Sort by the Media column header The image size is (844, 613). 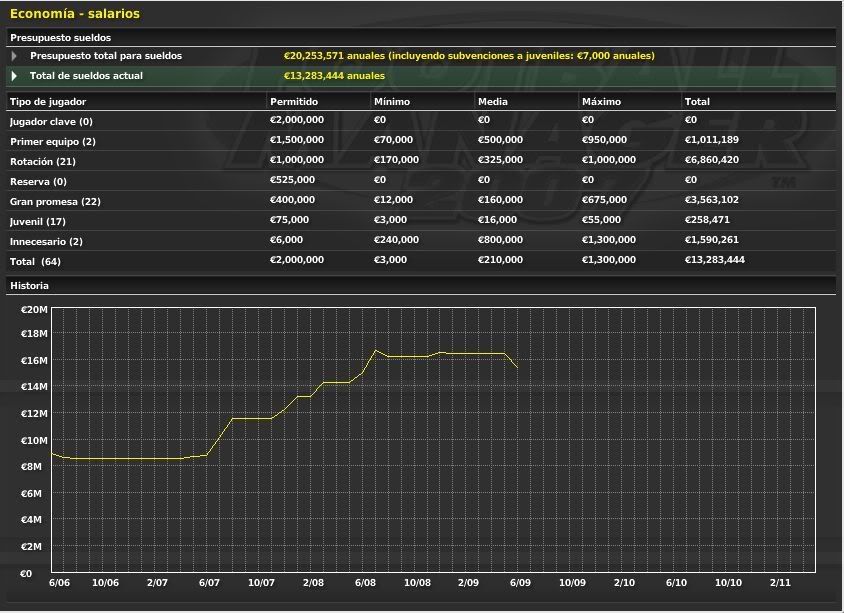[493, 102]
